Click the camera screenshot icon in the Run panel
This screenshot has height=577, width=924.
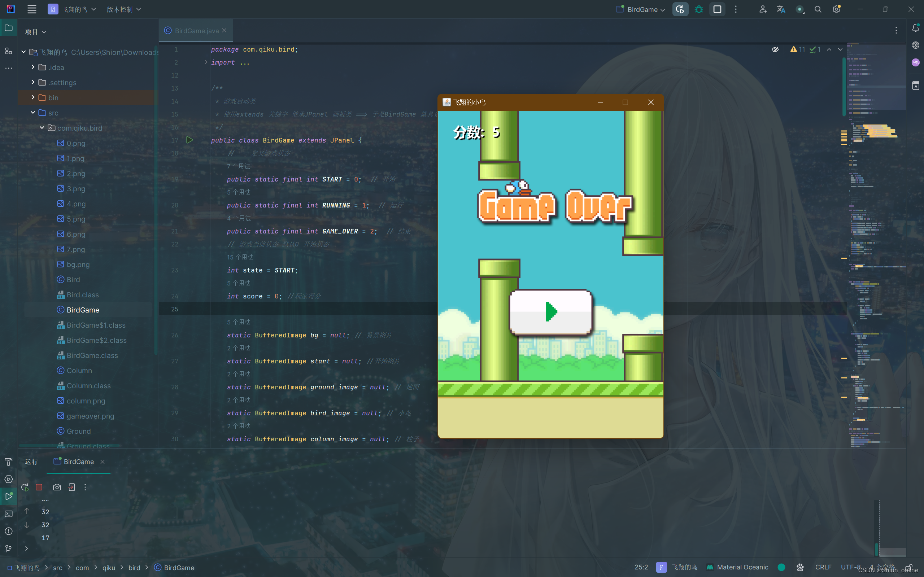tap(57, 487)
